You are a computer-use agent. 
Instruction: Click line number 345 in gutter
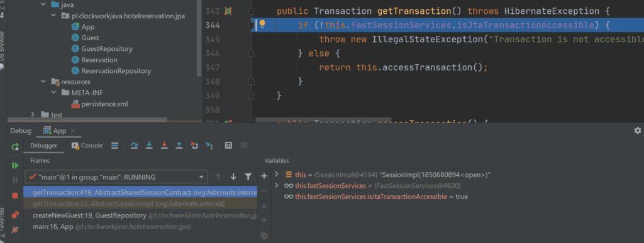point(213,40)
